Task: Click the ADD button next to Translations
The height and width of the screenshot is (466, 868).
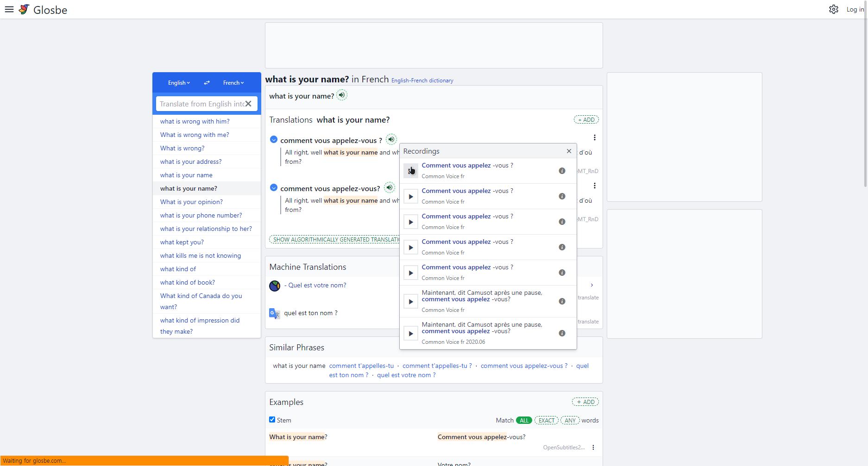Action: (x=586, y=119)
